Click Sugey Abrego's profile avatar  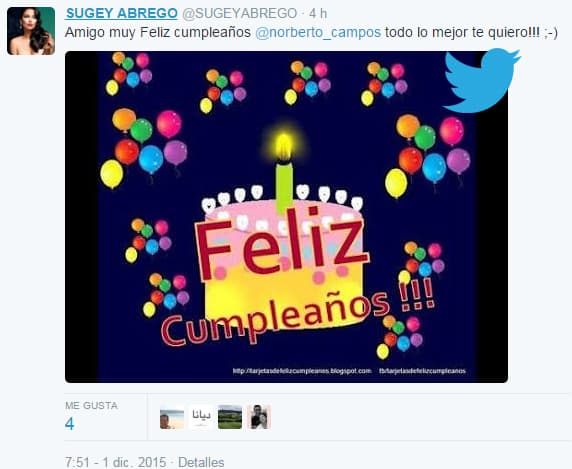coord(31,31)
